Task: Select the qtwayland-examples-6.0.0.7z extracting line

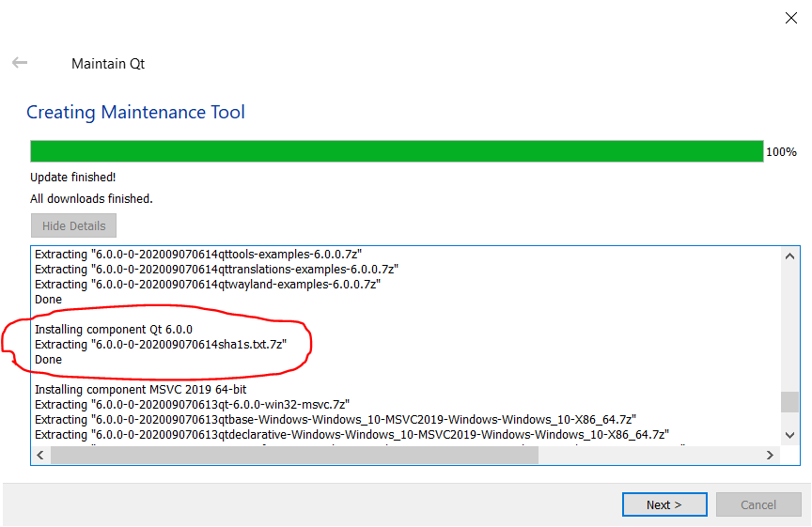Action: pyautogui.click(x=208, y=285)
